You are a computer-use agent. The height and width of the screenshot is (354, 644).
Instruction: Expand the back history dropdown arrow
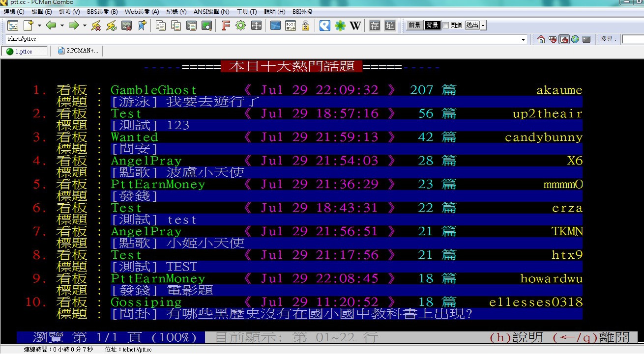pyautogui.click(x=62, y=26)
